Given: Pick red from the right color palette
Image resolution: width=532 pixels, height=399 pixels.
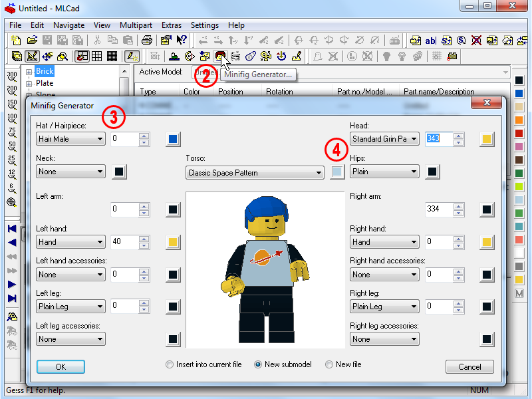Looking at the screenshot, I should [x=519, y=134].
